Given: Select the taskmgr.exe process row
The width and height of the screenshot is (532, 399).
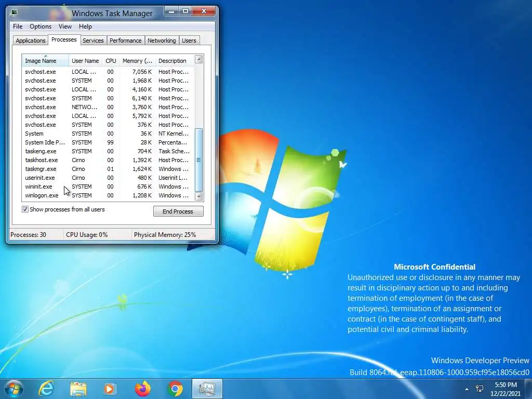Looking at the screenshot, I should [108, 169].
